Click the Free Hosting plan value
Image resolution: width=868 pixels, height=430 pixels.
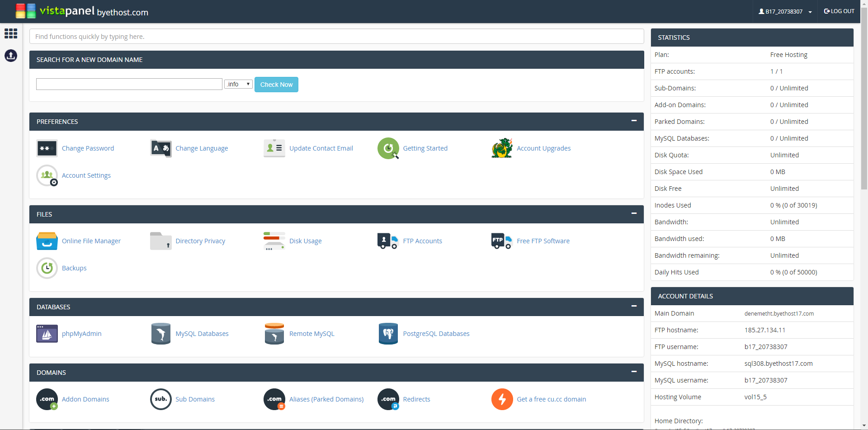789,55
